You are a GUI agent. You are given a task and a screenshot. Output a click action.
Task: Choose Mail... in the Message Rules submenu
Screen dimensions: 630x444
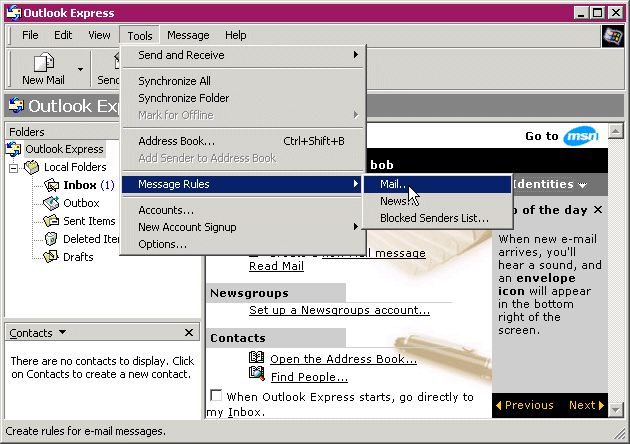pyautogui.click(x=437, y=184)
